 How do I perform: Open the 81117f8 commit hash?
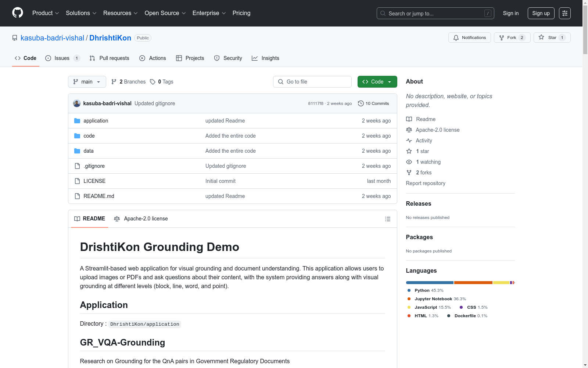[316, 103]
